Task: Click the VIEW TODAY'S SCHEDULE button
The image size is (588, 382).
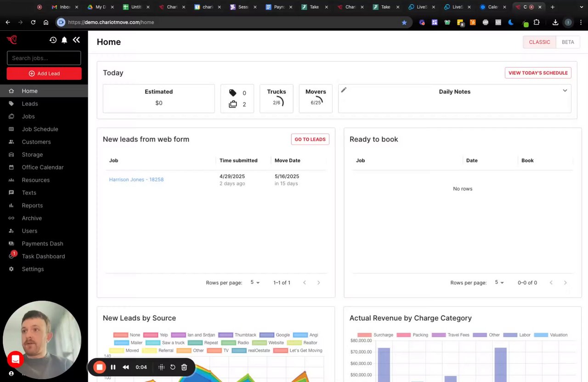Action: click(538, 73)
